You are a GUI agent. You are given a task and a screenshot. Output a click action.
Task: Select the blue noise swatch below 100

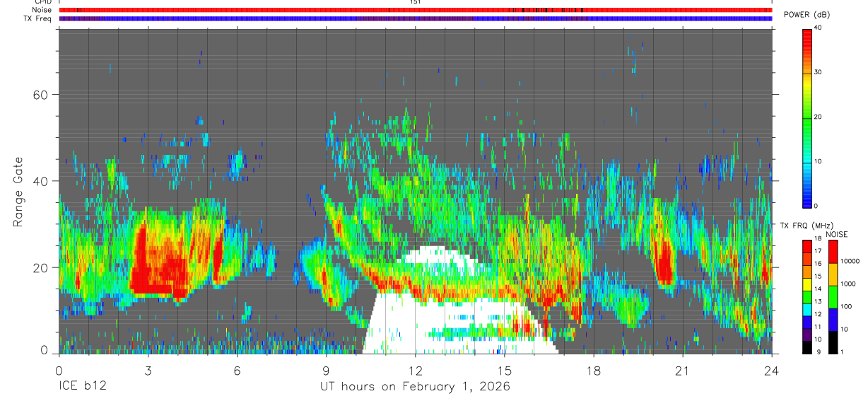click(x=832, y=320)
